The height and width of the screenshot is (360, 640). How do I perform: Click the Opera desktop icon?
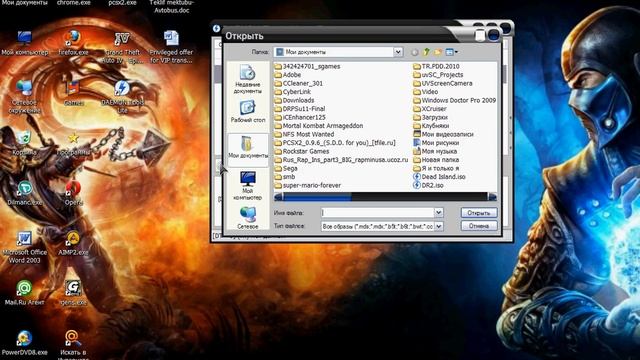point(73,193)
